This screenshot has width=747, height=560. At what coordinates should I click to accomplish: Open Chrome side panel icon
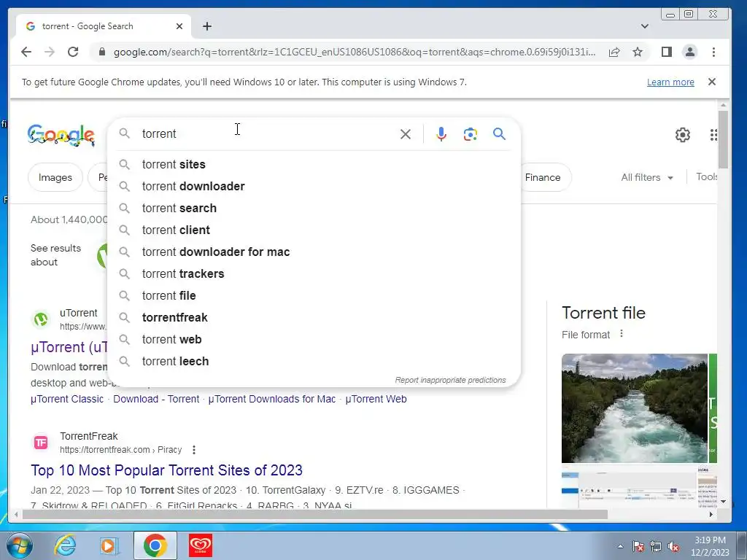(667, 52)
